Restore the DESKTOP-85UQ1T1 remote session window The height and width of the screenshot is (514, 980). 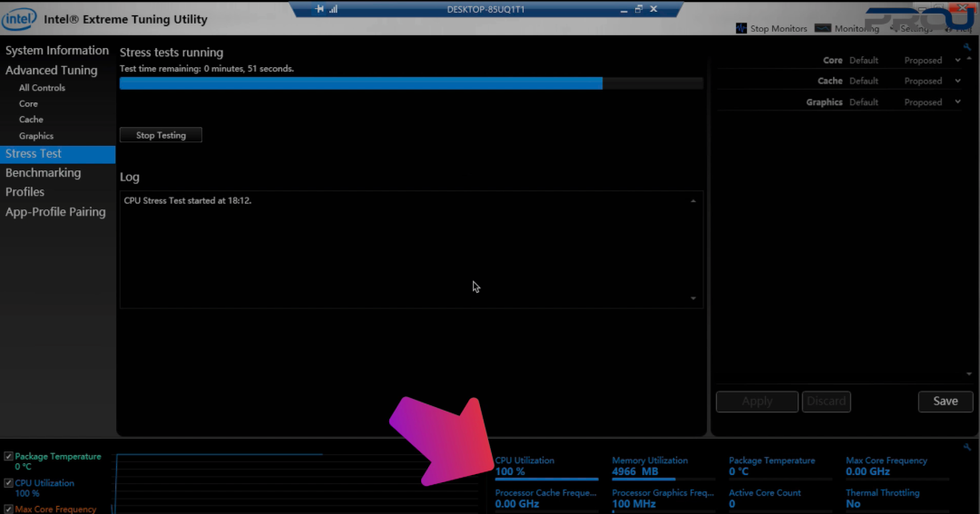[638, 9]
